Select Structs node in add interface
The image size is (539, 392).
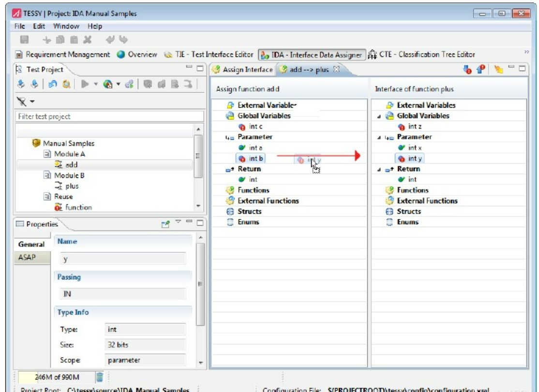244,211
